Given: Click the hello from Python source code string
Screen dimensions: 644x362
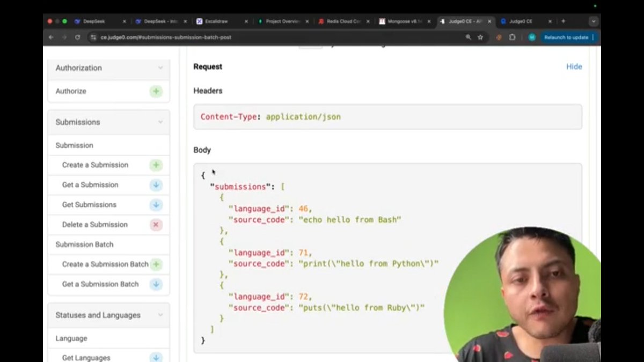Looking at the screenshot, I should pos(368,264).
